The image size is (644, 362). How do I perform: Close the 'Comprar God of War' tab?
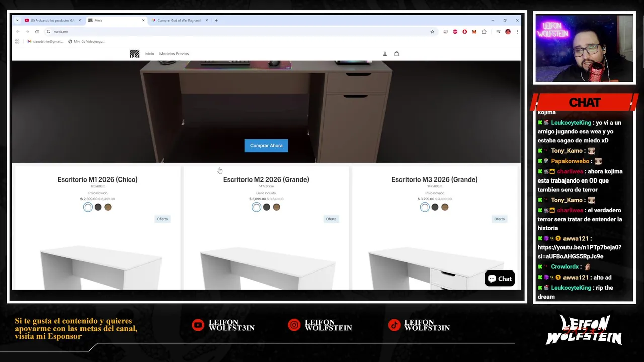click(206, 20)
